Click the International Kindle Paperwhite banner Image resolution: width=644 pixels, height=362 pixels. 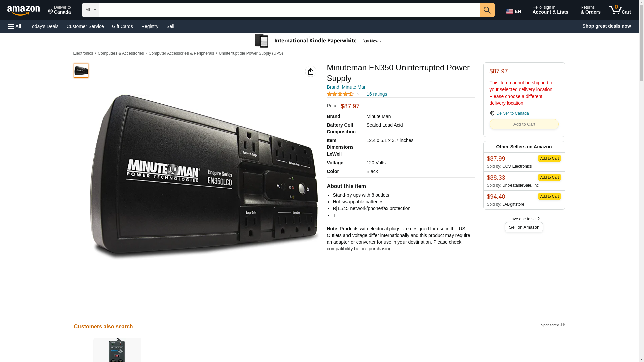pos(318,41)
